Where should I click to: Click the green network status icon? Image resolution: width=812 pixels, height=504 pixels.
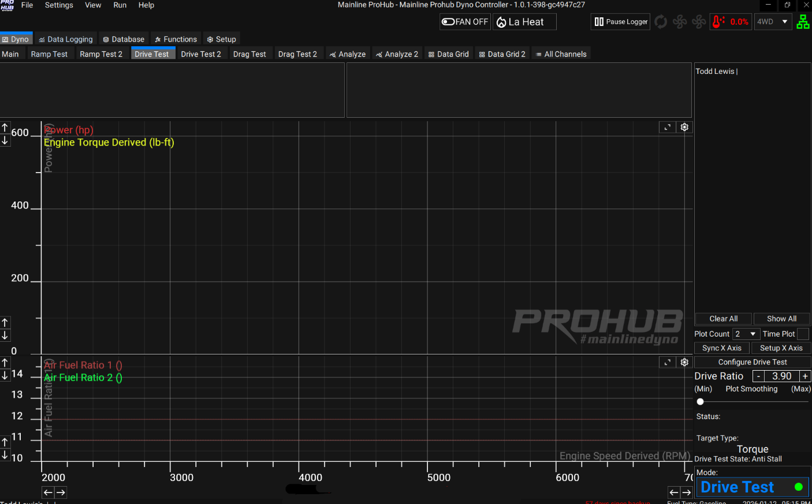click(x=803, y=22)
